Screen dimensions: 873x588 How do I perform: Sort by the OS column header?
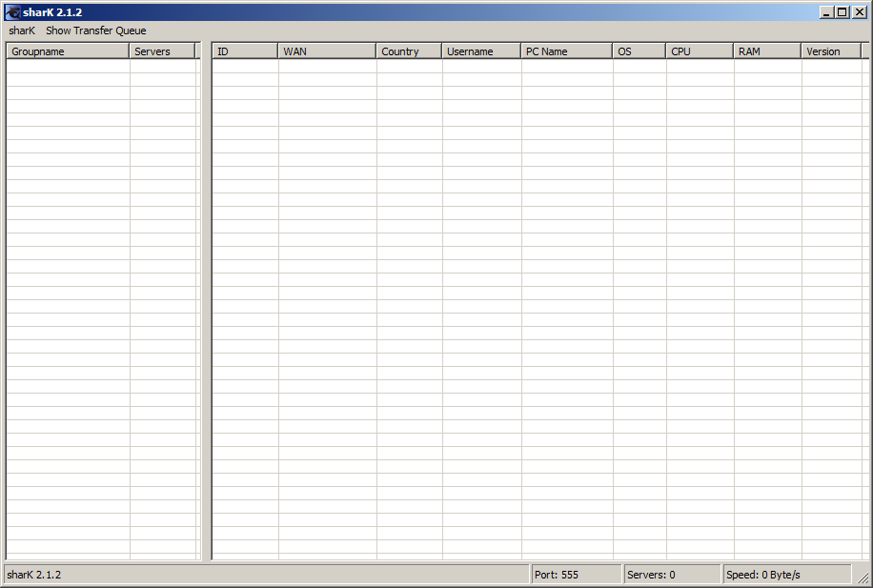[639, 51]
